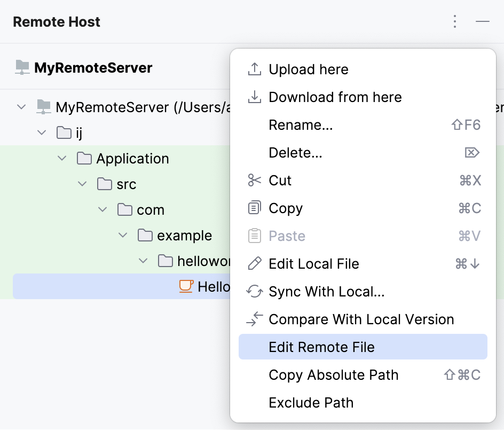Collapse the src directory chevron

click(82, 184)
